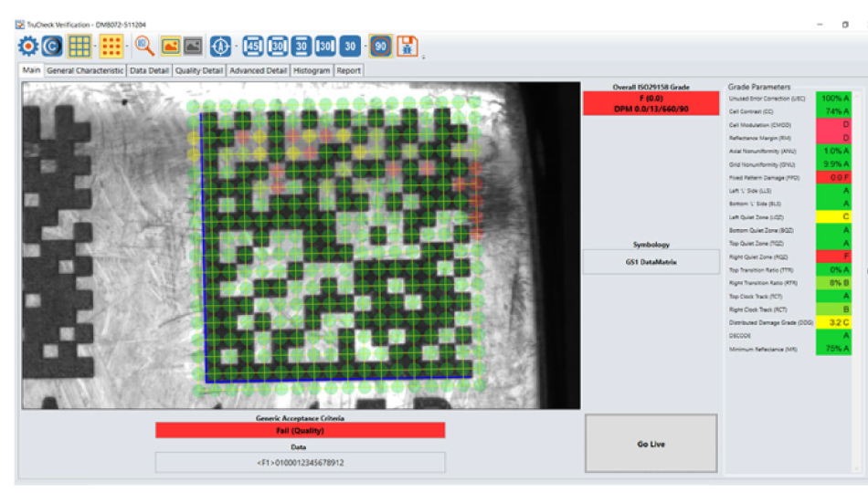Open the Quality Detail tab
868x503 pixels.
pos(199,71)
